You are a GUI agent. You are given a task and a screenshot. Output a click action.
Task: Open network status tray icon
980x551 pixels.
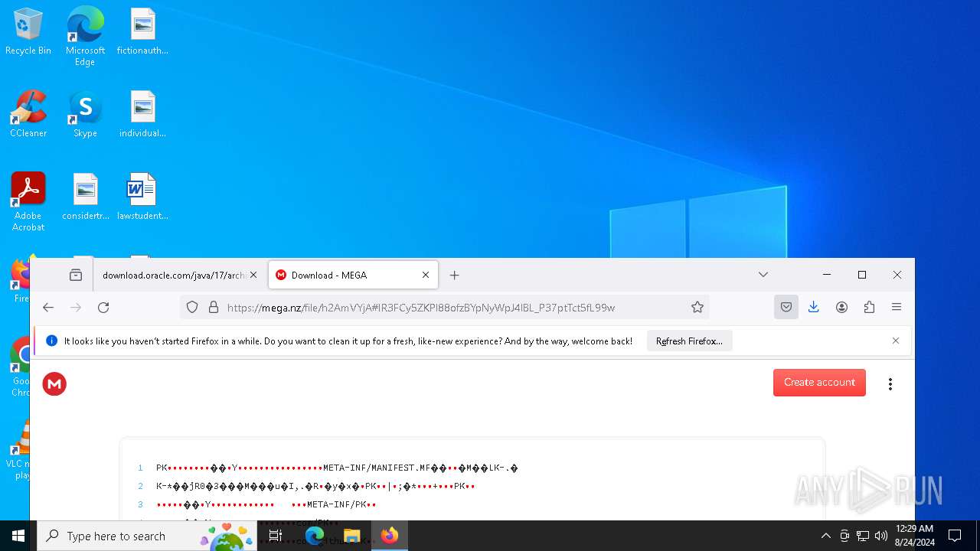point(863,536)
